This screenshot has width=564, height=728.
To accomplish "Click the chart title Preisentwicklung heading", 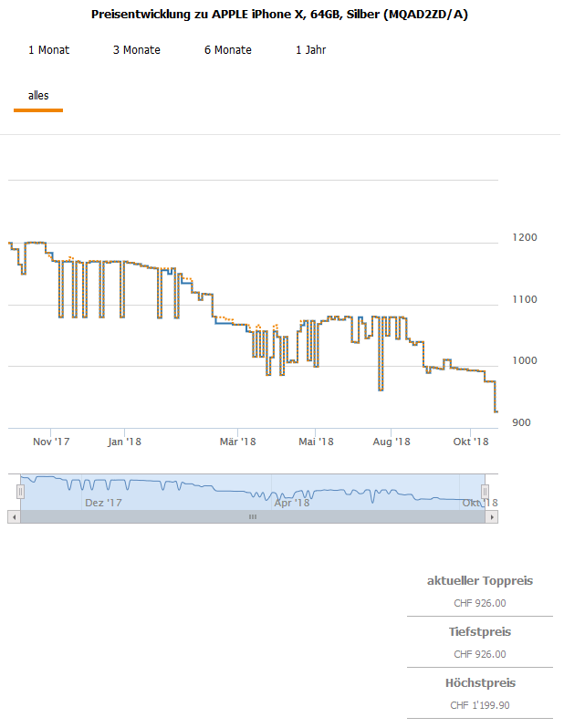I will coord(279,15).
